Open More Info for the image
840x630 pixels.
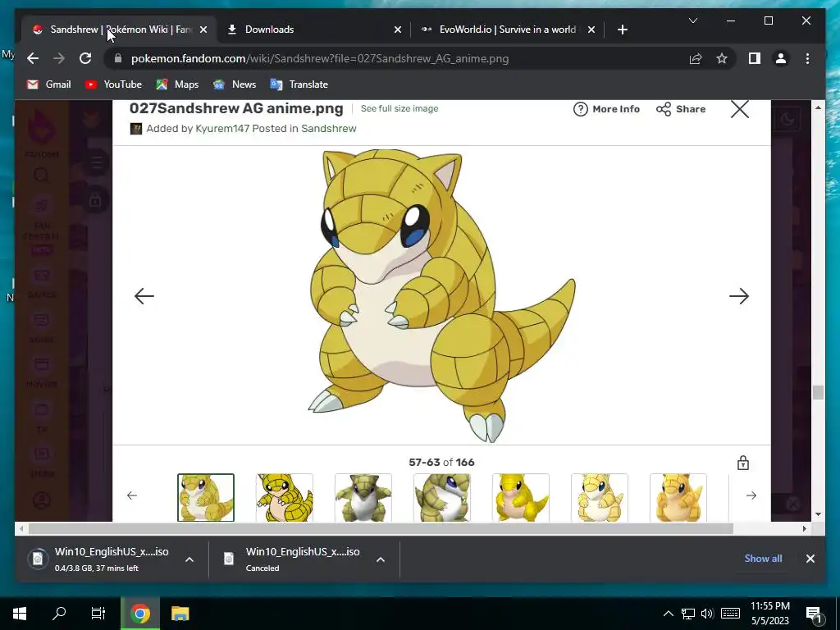pyautogui.click(x=606, y=109)
